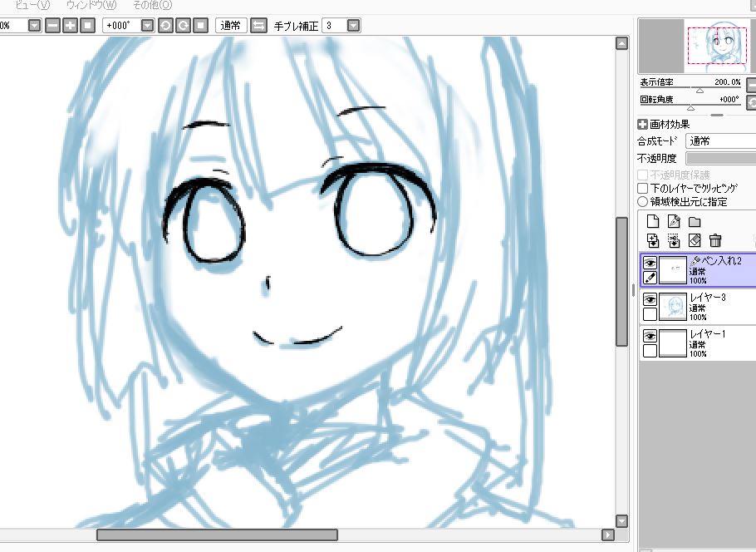Click the vertical scrollbar up arrow
This screenshot has height=552, width=756.
pyautogui.click(x=621, y=43)
